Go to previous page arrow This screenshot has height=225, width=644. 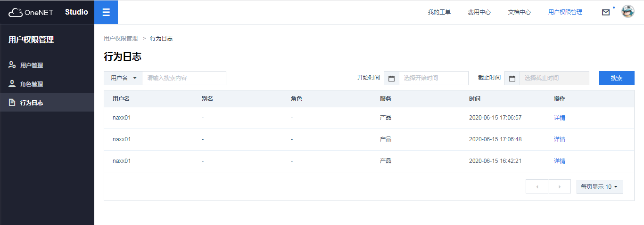[x=537, y=187]
